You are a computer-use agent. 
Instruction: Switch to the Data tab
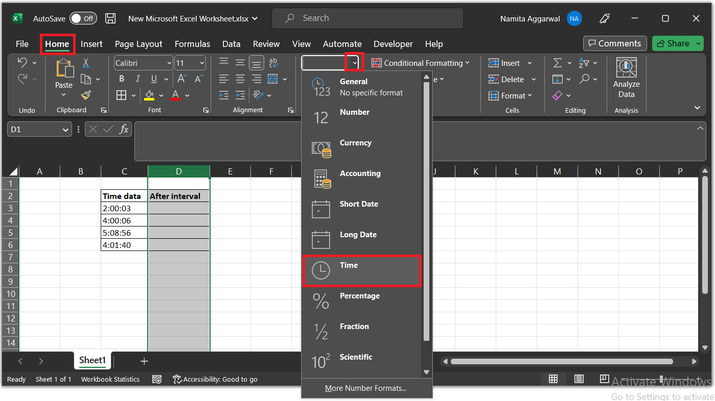click(231, 44)
